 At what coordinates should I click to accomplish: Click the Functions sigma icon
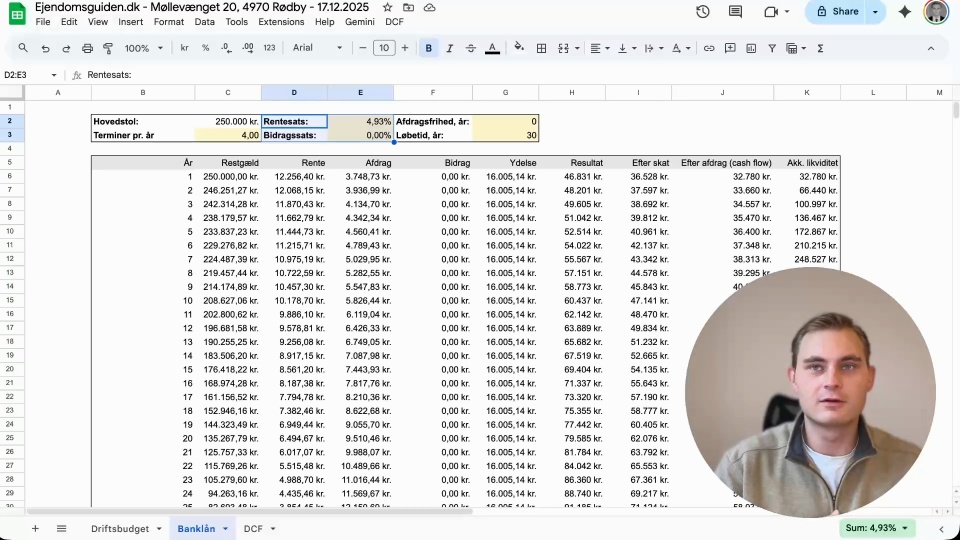[x=820, y=48]
